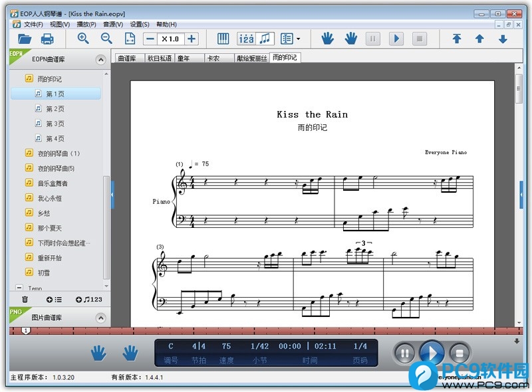Select 乡愁 score

pyautogui.click(x=44, y=213)
